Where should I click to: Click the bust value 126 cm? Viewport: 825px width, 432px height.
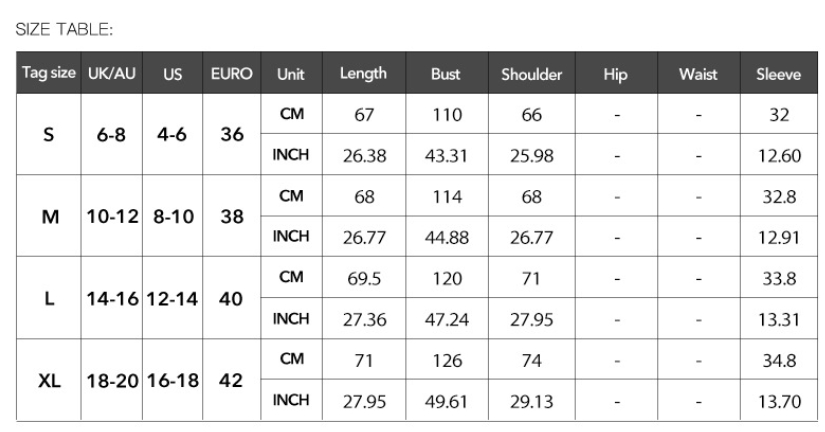tap(446, 360)
